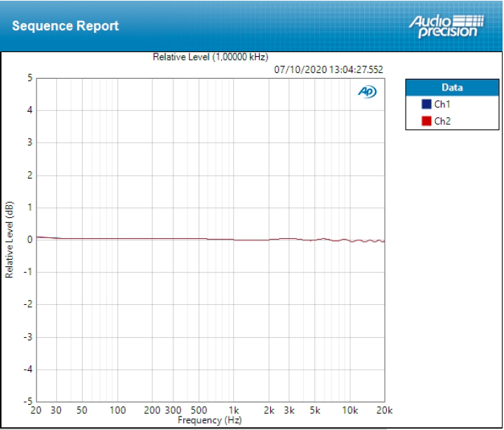This screenshot has height=430, width=504.
Task: Click the 50 tick label on frequency axis
Action: point(81,410)
